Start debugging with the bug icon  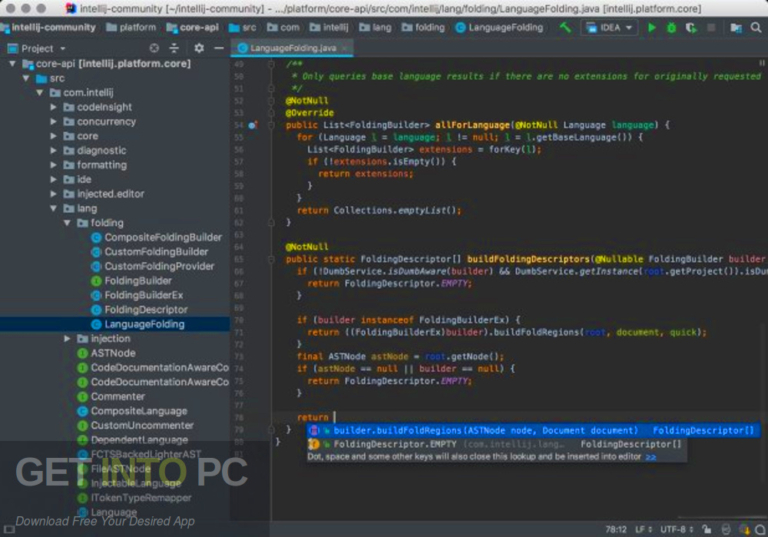click(x=671, y=28)
